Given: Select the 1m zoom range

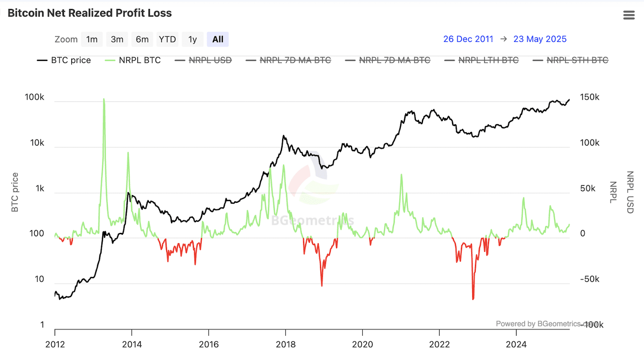Looking at the screenshot, I should coord(92,39).
